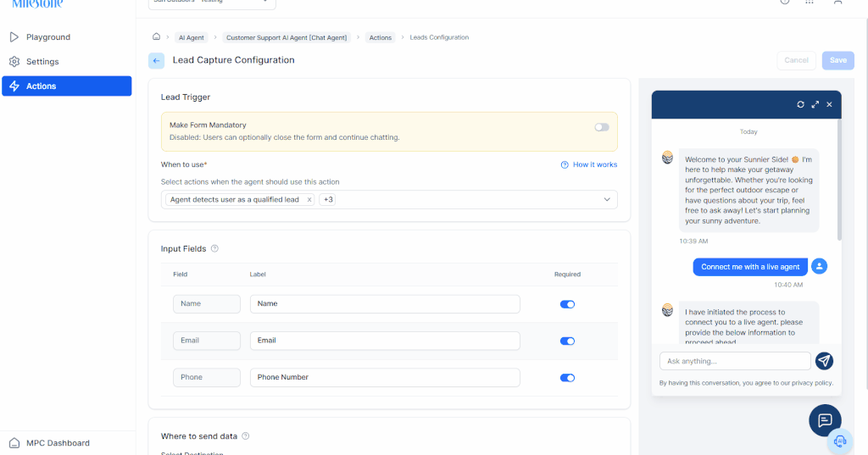The width and height of the screenshot is (868, 455).
Task: Close the chat preview widget
Action: point(829,104)
